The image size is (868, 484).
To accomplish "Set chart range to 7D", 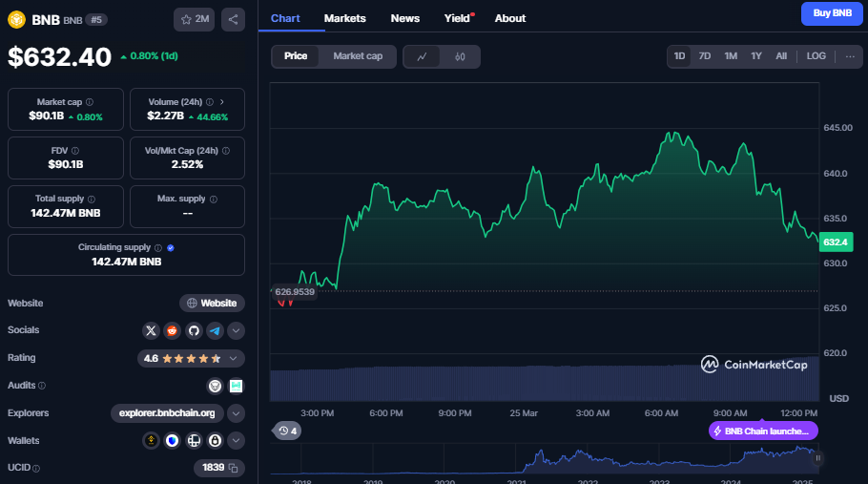I will pyautogui.click(x=705, y=56).
